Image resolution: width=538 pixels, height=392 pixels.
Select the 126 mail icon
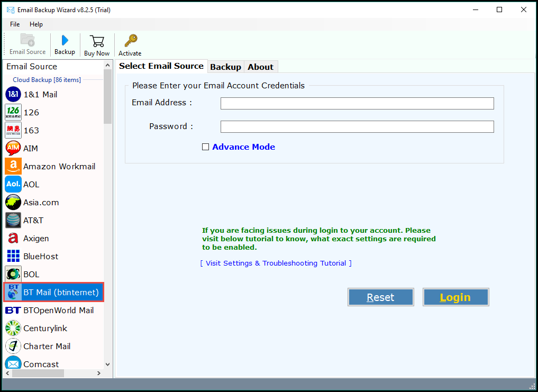(x=13, y=112)
